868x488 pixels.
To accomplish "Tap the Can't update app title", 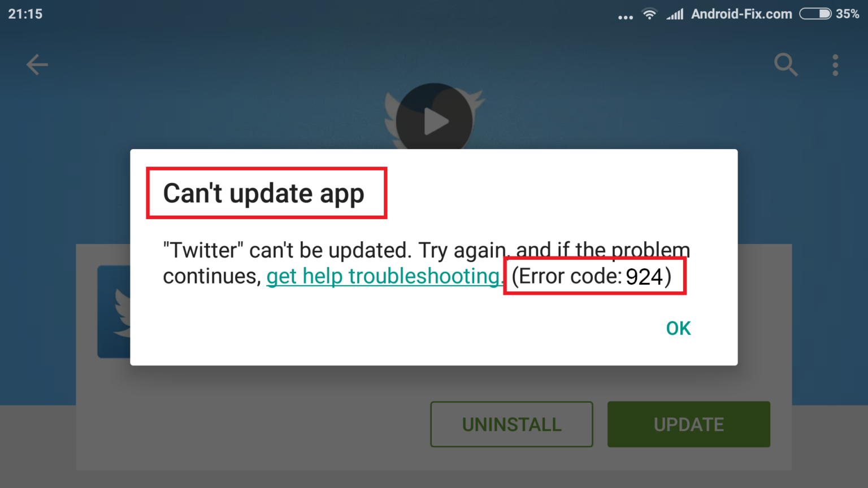I will coord(264,193).
